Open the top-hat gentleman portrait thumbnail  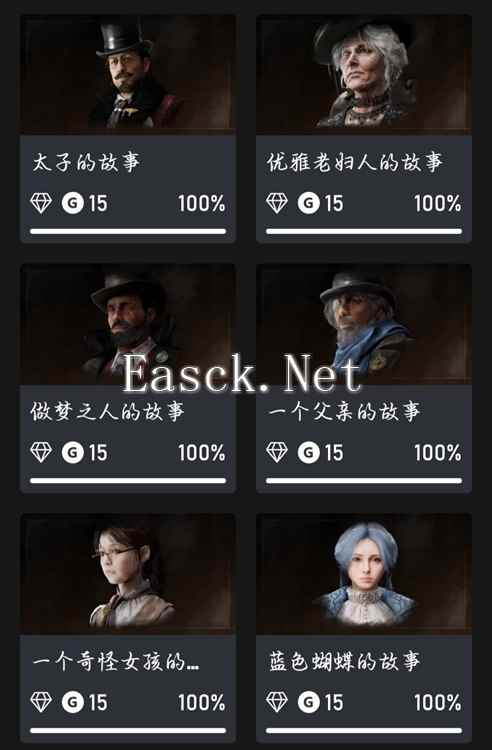pyautogui.click(x=128, y=74)
